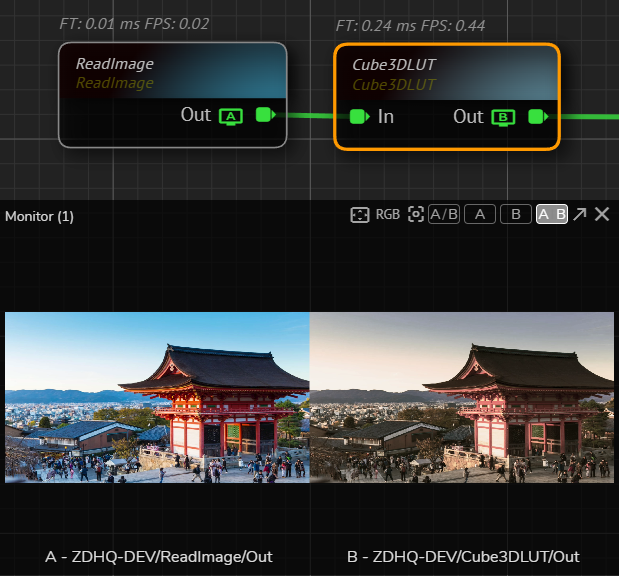The height and width of the screenshot is (576, 619).
Task: Click the green wire between the nodes
Action: 310,116
